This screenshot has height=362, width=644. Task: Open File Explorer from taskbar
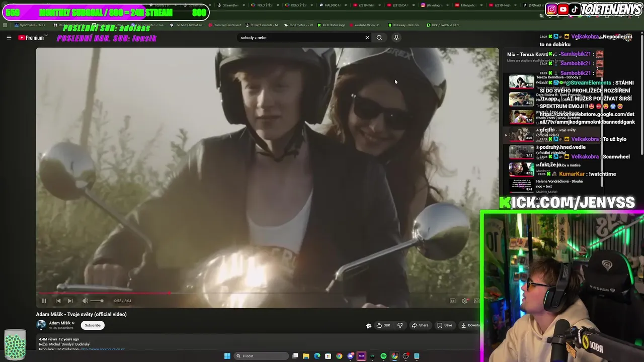tap(306, 356)
